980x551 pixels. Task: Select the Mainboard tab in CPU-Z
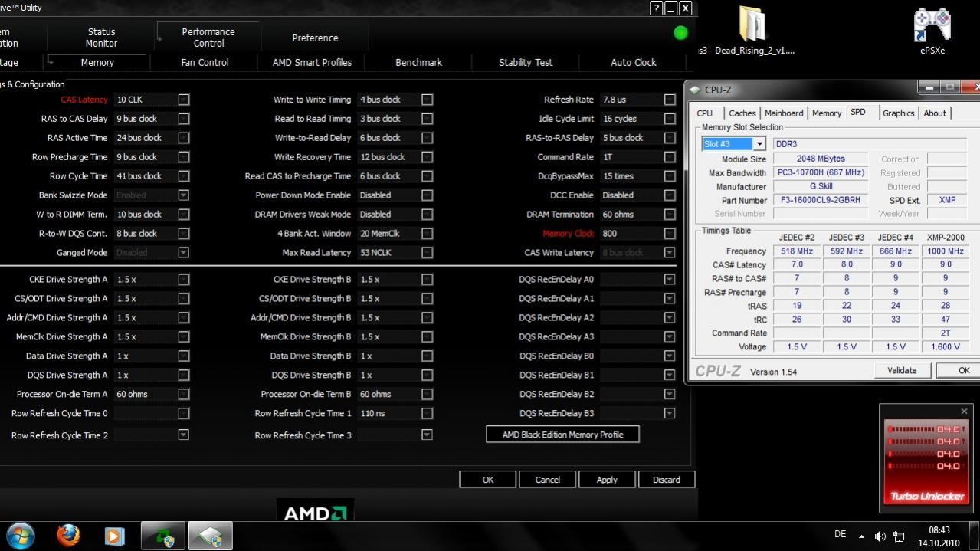pos(784,113)
